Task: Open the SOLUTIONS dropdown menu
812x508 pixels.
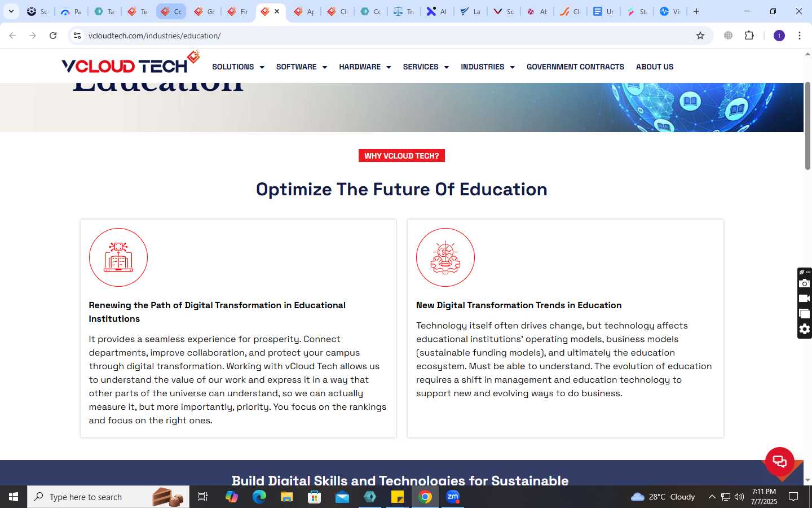Action: [x=238, y=67]
